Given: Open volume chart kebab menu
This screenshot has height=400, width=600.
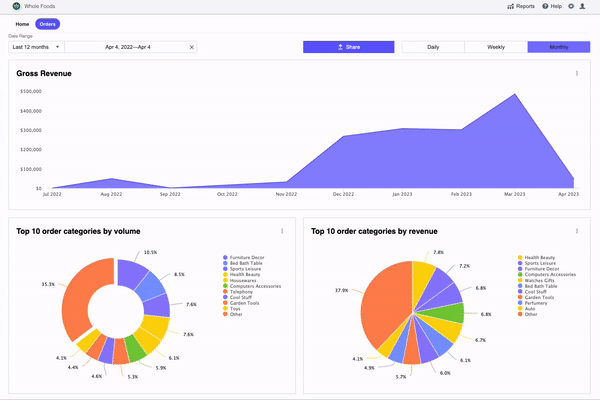Looking at the screenshot, I should pyautogui.click(x=282, y=231).
